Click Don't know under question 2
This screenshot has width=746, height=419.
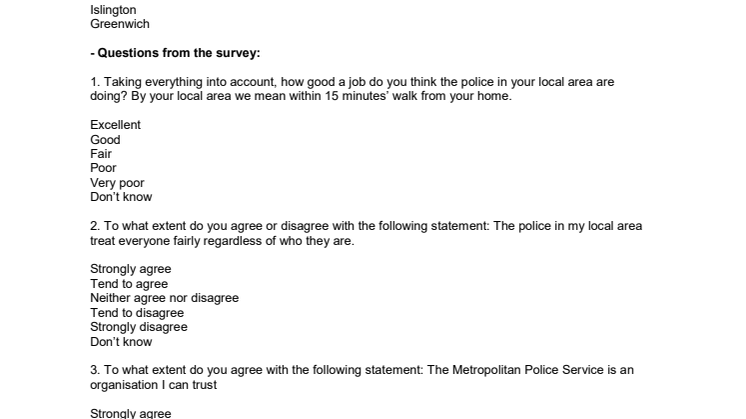coord(121,342)
